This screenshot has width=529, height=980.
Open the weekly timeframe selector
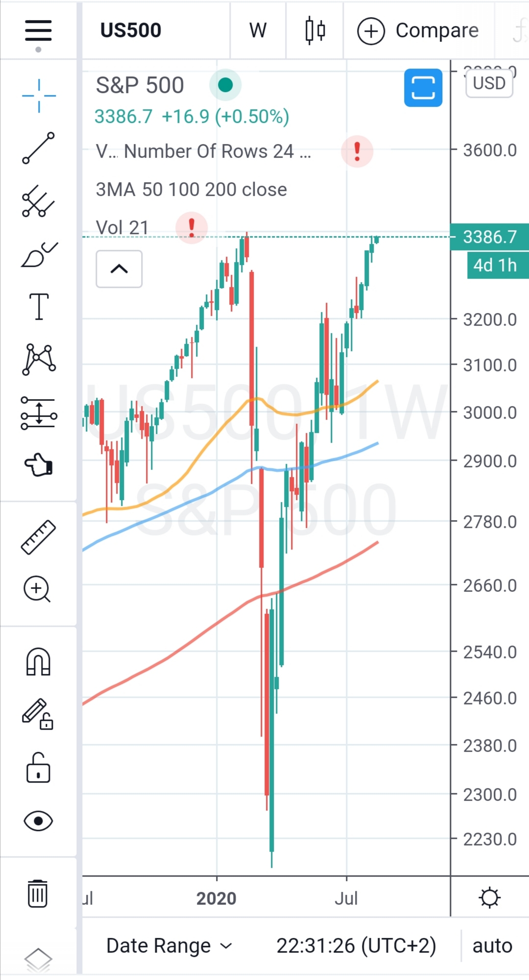point(258,30)
